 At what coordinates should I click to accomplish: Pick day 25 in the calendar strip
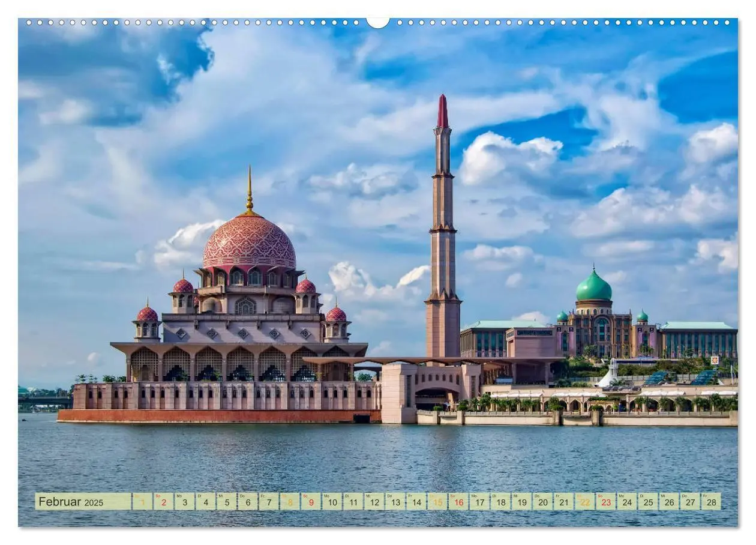(648, 501)
